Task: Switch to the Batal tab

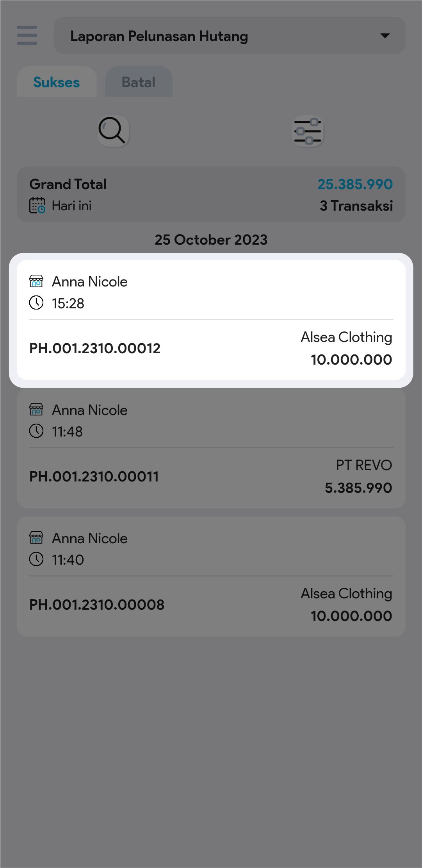Action: [x=139, y=82]
